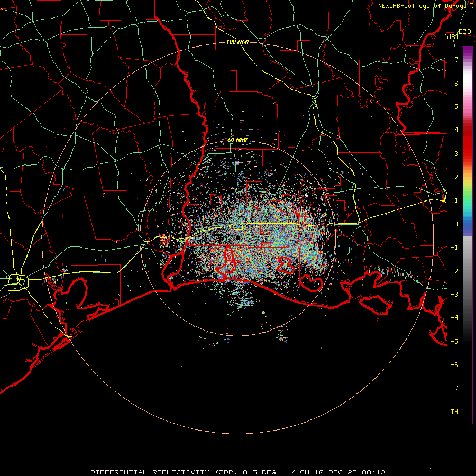476x476 pixels.
Task: Click the [dB] units label
Action: [x=452, y=36]
